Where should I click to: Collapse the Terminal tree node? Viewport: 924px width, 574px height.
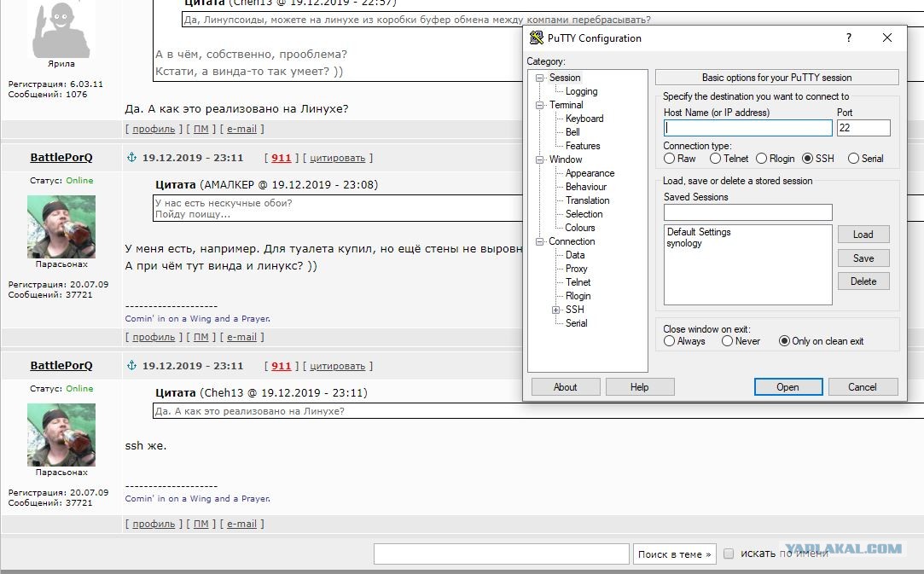click(x=539, y=105)
